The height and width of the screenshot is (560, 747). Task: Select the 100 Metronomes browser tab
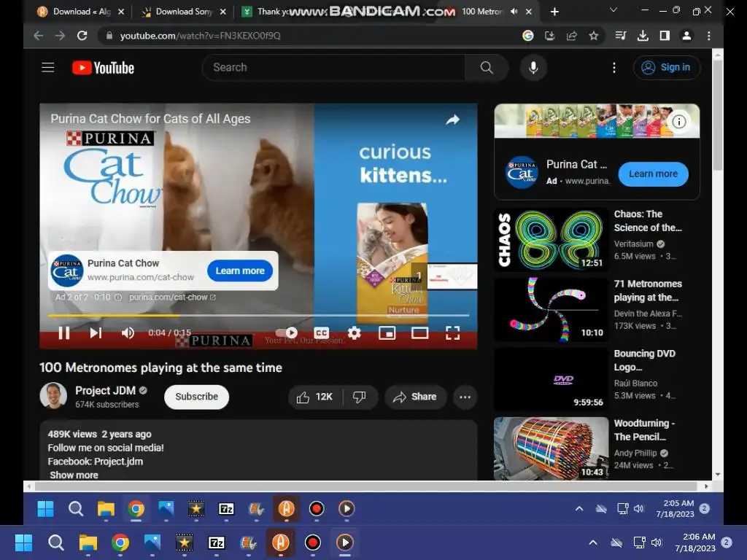tap(482, 12)
